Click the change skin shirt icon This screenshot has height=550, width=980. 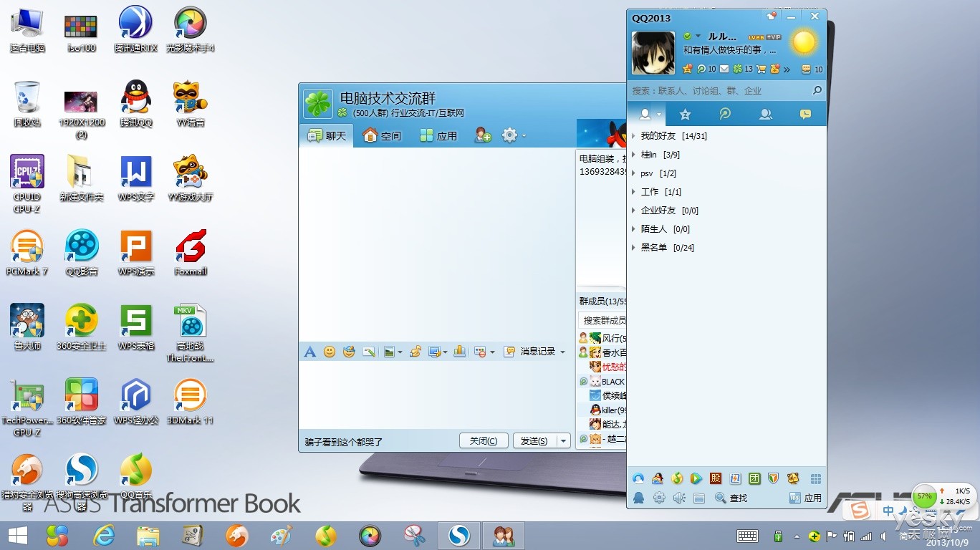pos(772,16)
